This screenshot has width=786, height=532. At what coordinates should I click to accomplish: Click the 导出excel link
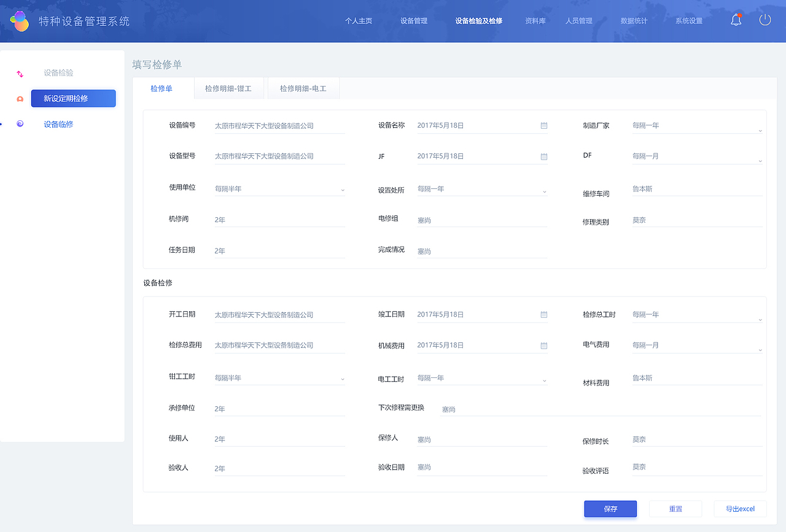[x=740, y=509]
